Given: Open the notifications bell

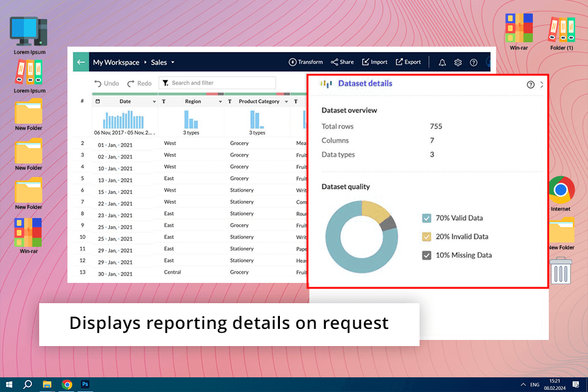Looking at the screenshot, I should point(442,62).
